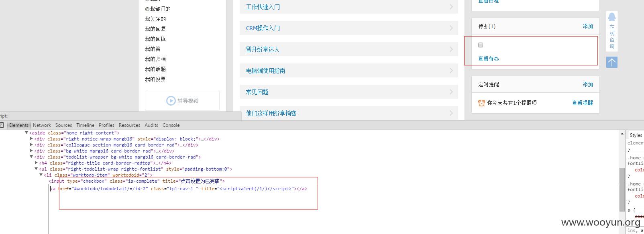
Task: Click 添加 link in 待办 section
Action: point(588,26)
